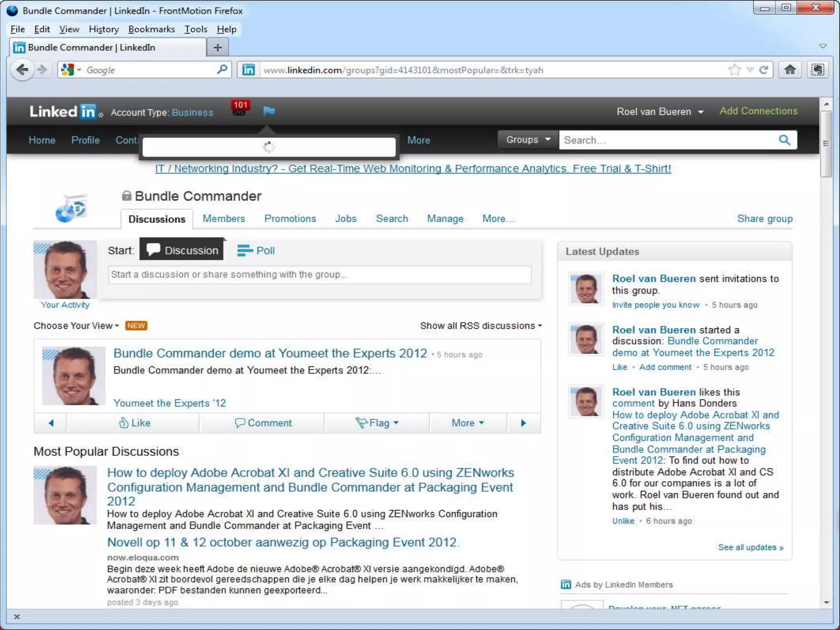Click the Start a discussion input field
Screen dimensions: 840x630
320,274
